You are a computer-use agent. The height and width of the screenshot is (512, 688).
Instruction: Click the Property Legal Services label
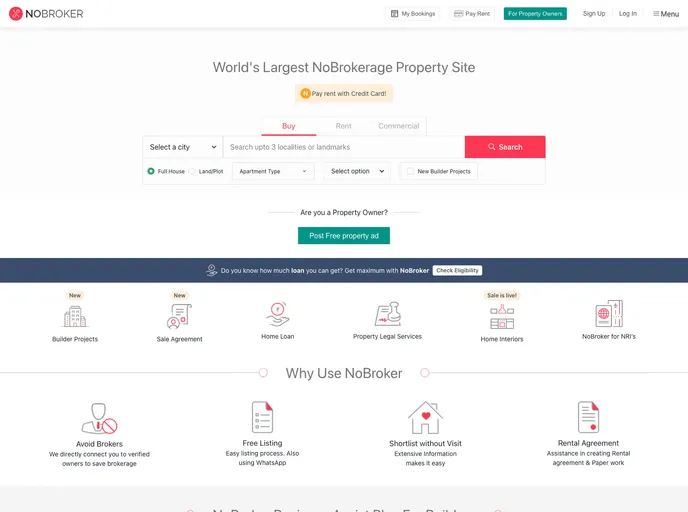[387, 337]
